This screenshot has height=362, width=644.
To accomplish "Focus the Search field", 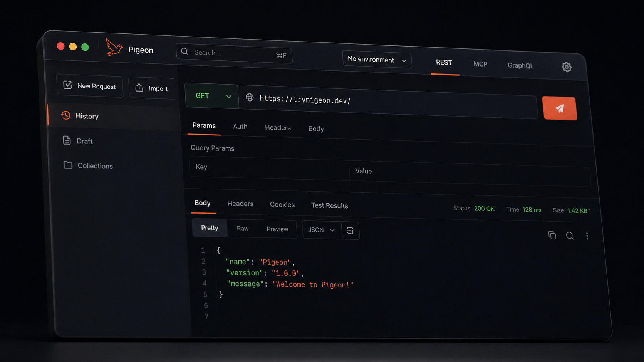I will point(234,53).
